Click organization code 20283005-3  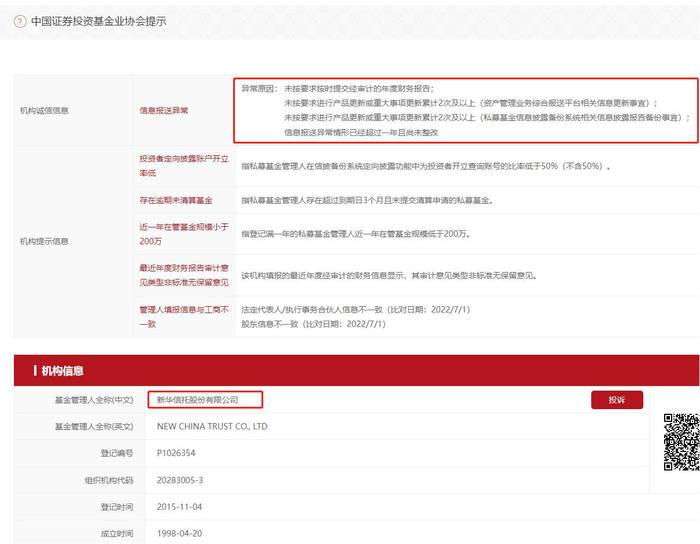[180, 480]
